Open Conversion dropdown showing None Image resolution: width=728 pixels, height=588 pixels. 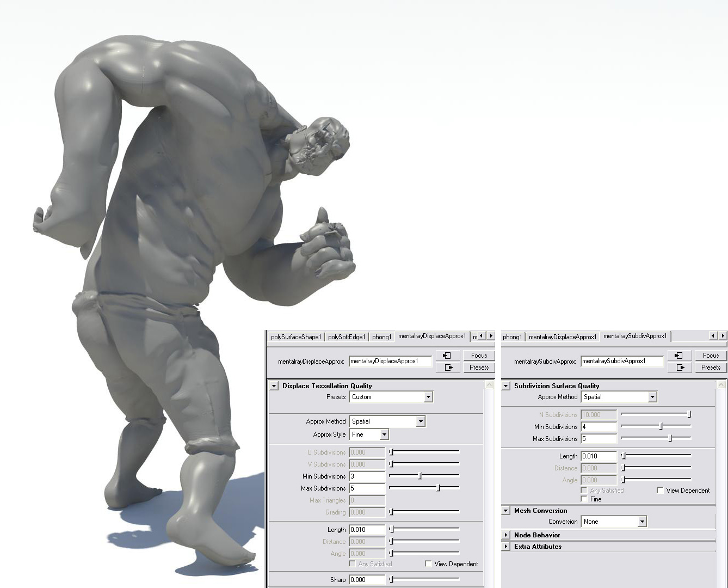tap(614, 522)
